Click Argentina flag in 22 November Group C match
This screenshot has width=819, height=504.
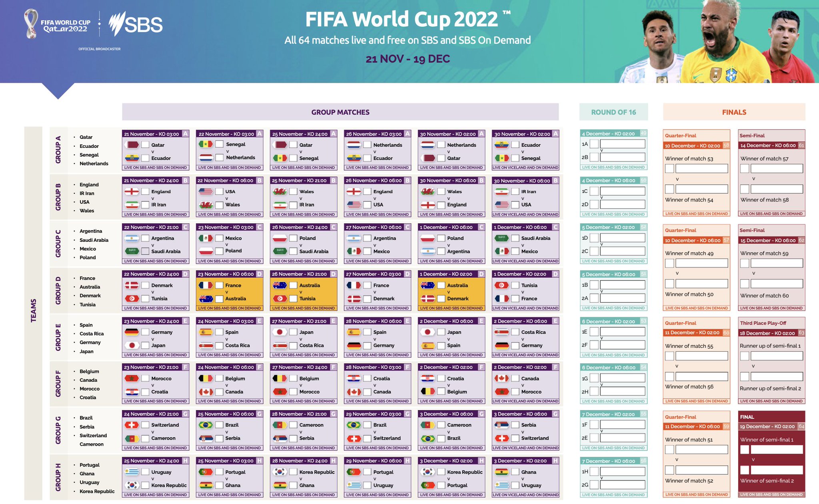click(132, 238)
